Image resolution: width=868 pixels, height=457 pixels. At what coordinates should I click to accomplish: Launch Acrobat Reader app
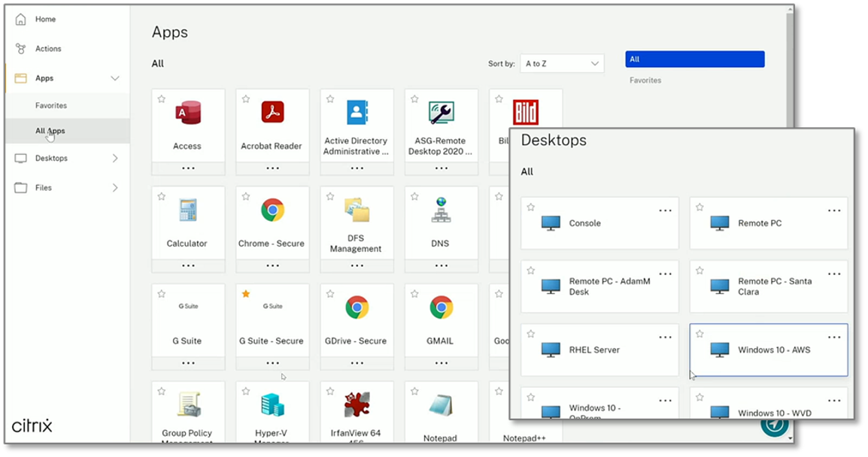tap(272, 113)
